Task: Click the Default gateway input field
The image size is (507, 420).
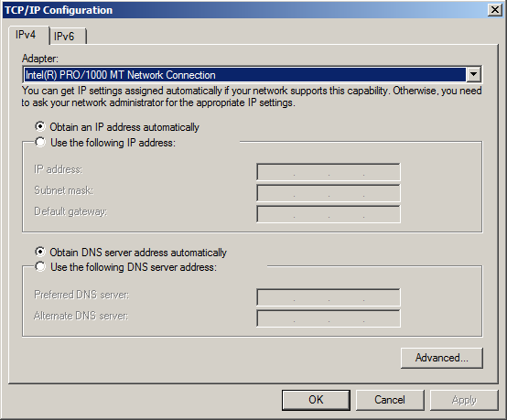Action: point(329,214)
